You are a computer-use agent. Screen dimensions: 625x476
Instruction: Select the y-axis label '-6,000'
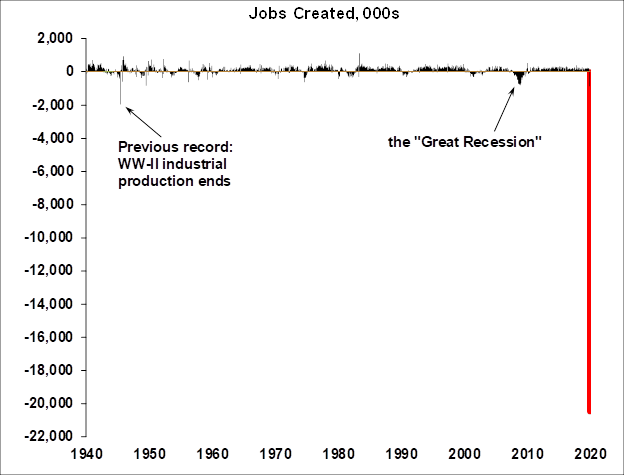click(x=53, y=171)
